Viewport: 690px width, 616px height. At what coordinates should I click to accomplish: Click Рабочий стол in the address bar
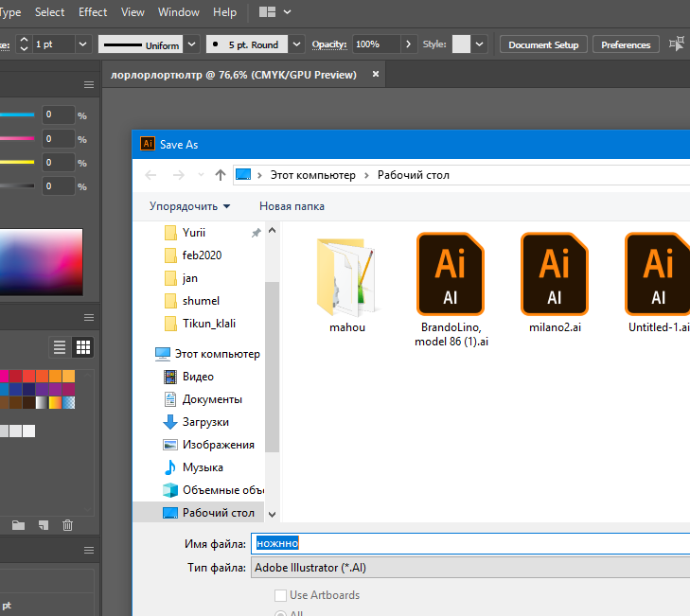tap(414, 175)
